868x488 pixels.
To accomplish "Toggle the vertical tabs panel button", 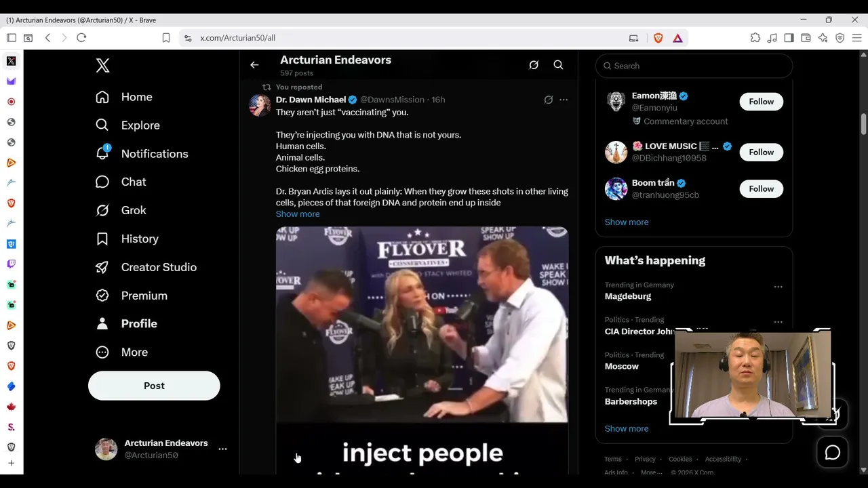I will click(12, 38).
